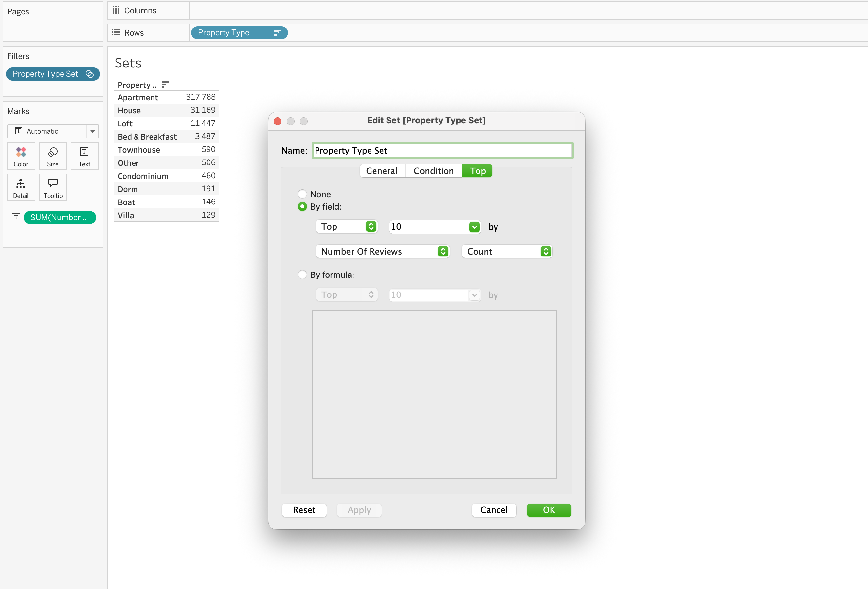Switch to the General tab

click(x=381, y=171)
